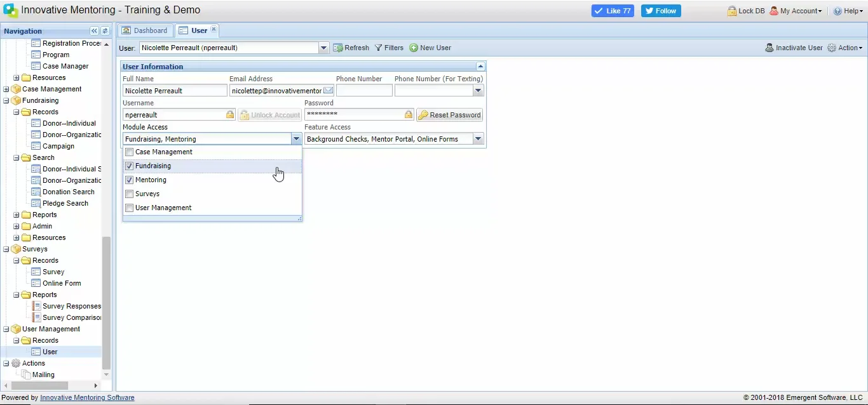Check the Case Management module checkbox

click(x=130, y=152)
